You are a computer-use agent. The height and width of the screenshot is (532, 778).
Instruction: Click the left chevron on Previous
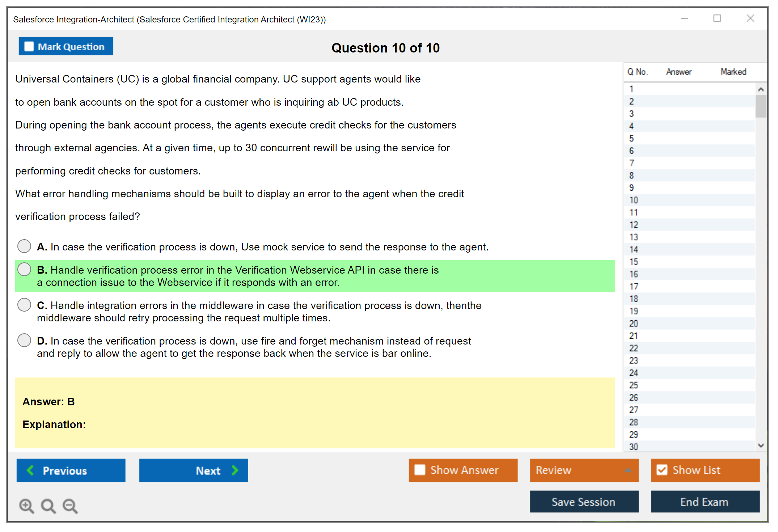[x=31, y=470]
